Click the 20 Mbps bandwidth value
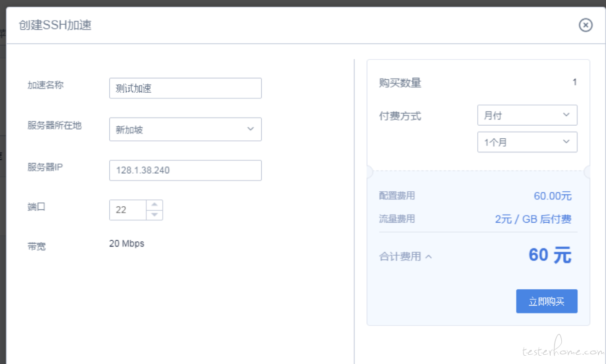Image resolution: width=606 pixels, height=364 pixels. tap(127, 244)
